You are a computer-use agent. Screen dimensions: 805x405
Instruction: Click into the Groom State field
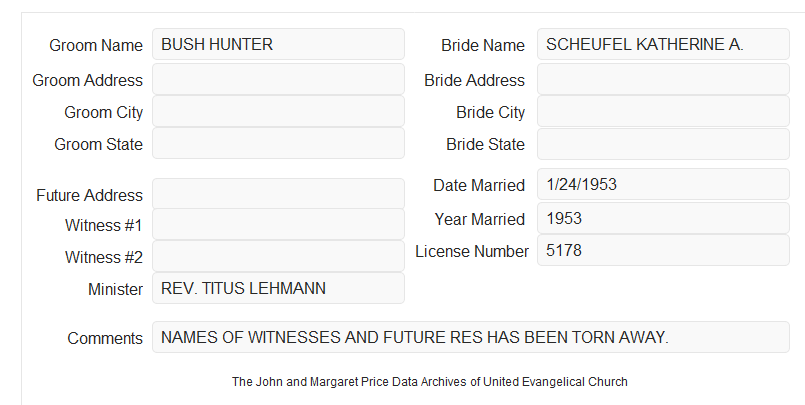[x=278, y=143]
